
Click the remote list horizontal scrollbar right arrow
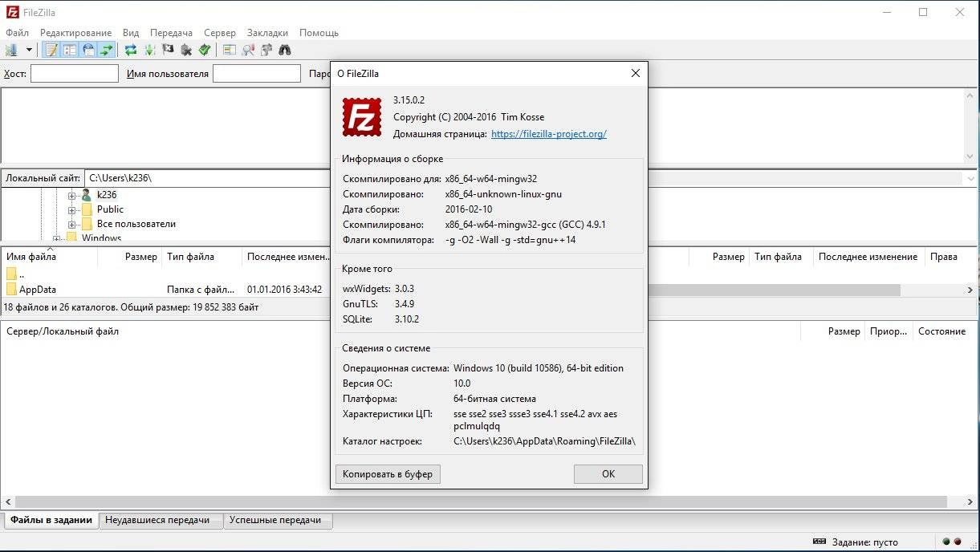(970, 290)
